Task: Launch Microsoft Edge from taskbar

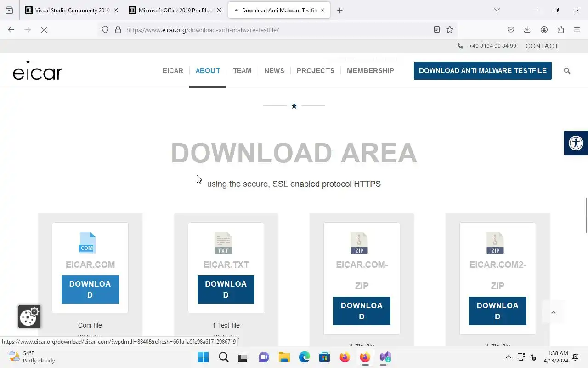Action: (x=304, y=357)
